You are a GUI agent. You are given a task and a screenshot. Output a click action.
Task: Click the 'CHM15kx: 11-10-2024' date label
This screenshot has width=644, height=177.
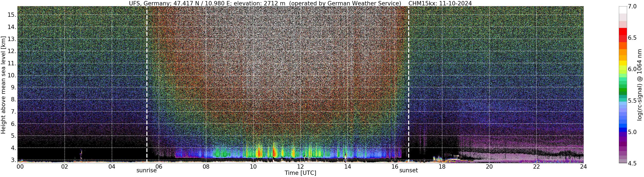(440, 3)
